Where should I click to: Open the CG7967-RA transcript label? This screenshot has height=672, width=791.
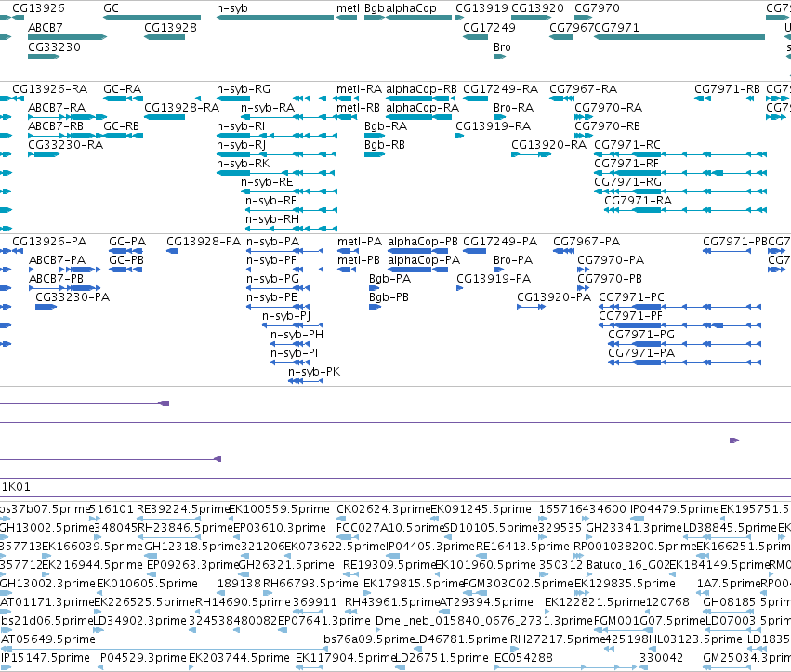coord(583,89)
